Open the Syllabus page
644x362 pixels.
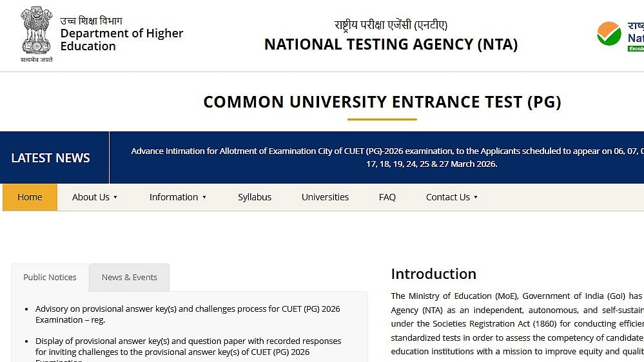click(x=255, y=197)
